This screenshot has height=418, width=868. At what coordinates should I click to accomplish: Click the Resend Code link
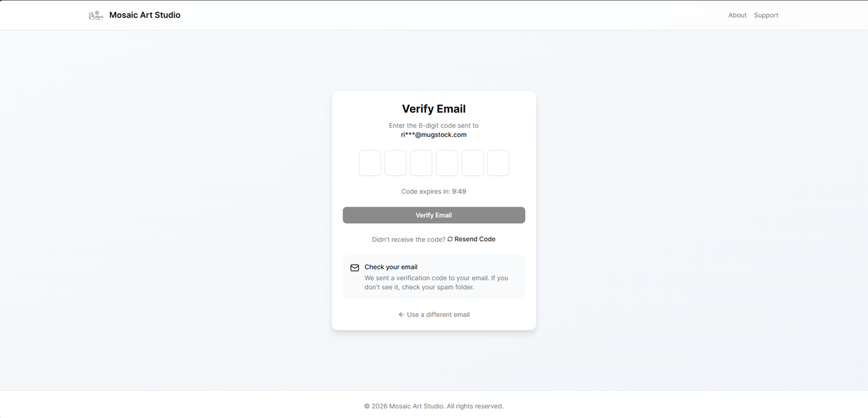[474, 239]
